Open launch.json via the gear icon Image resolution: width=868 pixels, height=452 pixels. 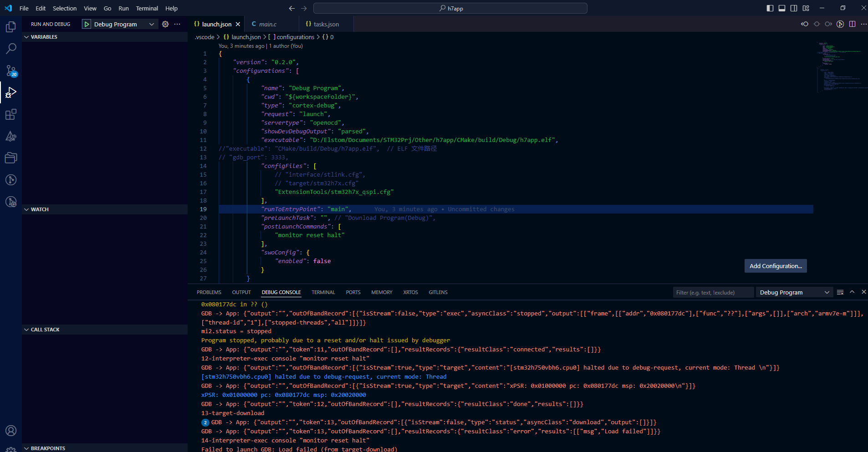(x=165, y=24)
